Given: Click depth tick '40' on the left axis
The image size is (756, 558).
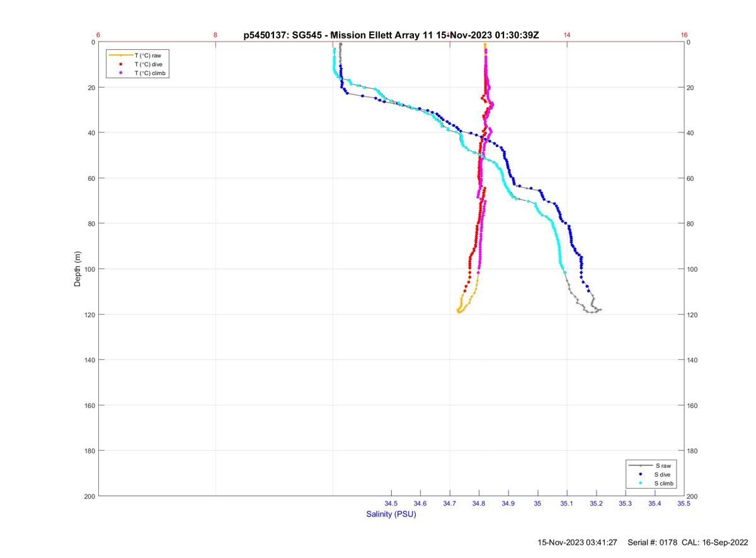Looking at the screenshot, I should coord(91,133).
